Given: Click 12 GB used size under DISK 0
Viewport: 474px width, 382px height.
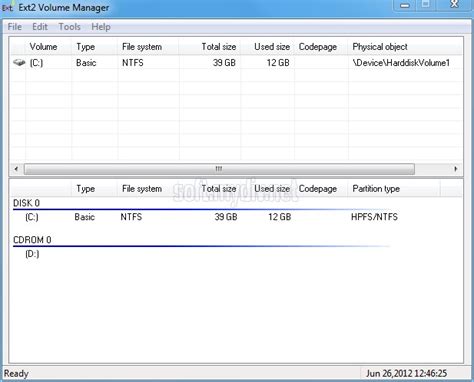Looking at the screenshot, I should [x=280, y=217].
